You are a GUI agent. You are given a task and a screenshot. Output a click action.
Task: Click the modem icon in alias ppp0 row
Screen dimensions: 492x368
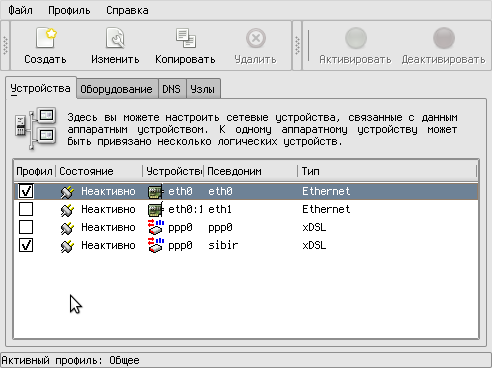156,227
